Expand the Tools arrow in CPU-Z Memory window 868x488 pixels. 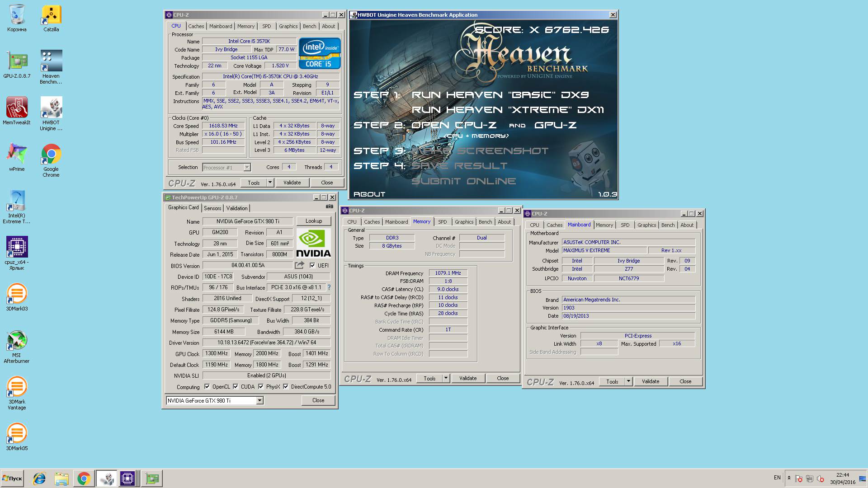(x=446, y=378)
